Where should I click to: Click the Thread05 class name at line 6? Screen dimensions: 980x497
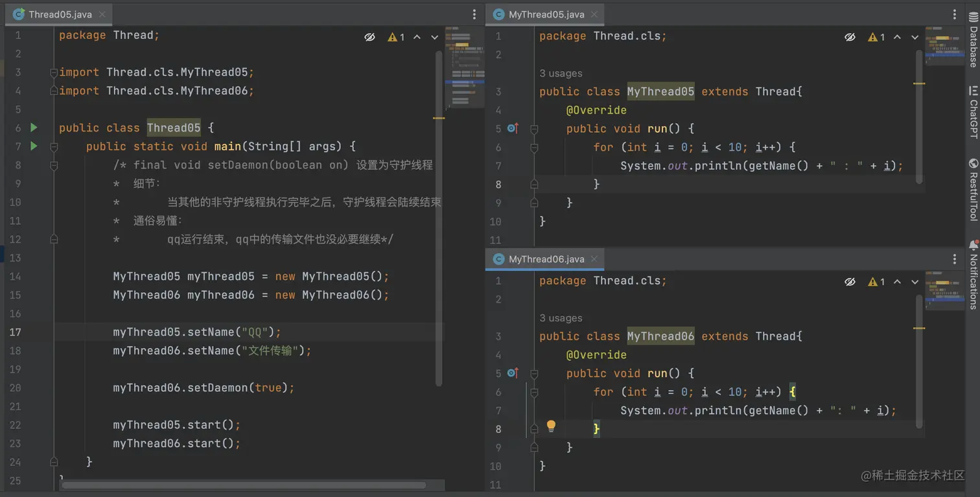(x=174, y=128)
